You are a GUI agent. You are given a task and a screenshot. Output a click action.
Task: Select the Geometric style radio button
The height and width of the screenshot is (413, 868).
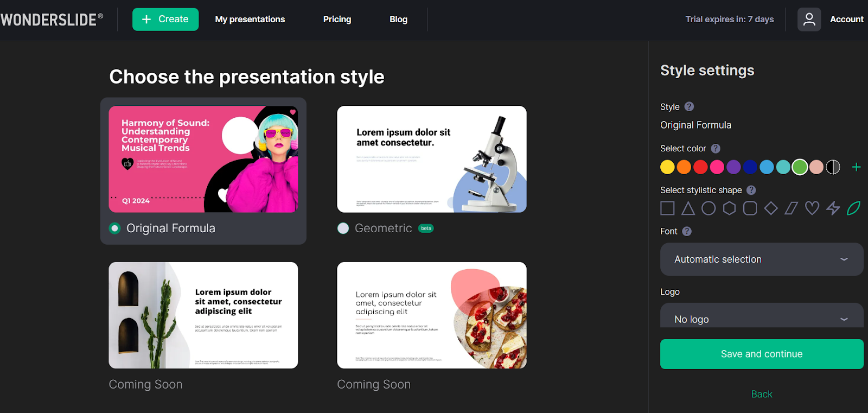343,228
